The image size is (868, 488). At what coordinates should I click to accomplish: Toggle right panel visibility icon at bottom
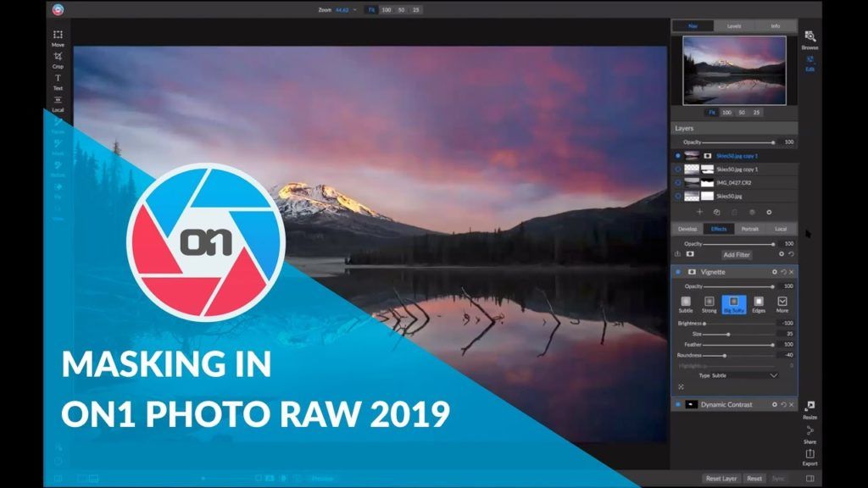pyautogui.click(x=810, y=479)
